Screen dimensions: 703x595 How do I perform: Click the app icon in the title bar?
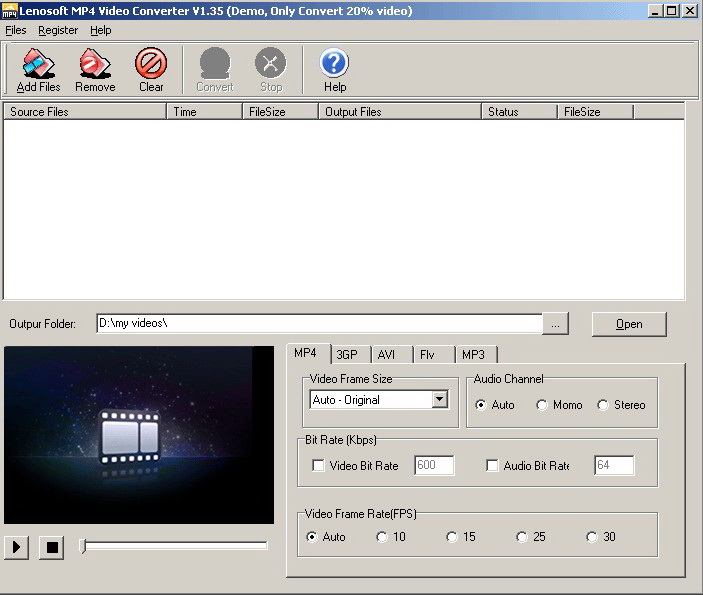[x=10, y=11]
